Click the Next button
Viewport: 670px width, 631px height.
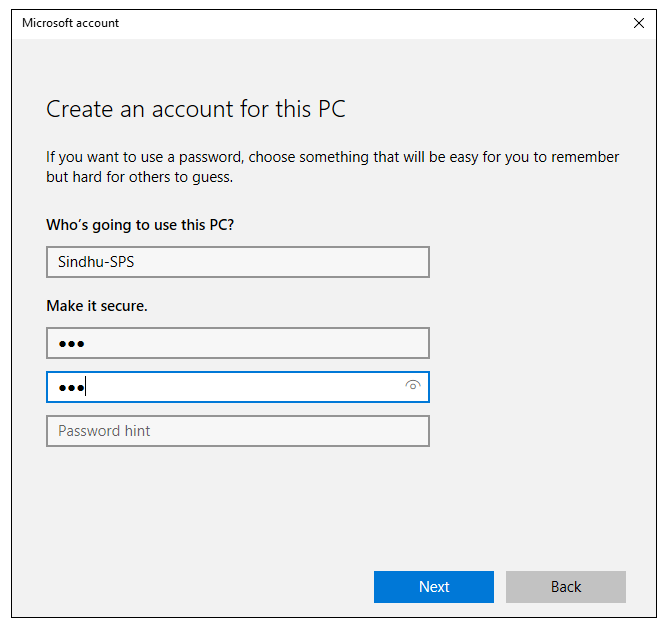(434, 587)
